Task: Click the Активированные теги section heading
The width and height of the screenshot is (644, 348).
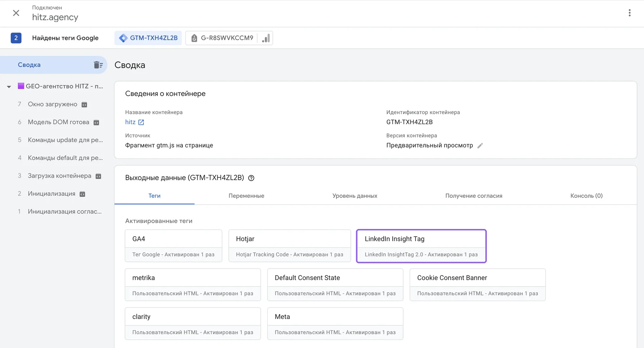Action: tap(159, 221)
